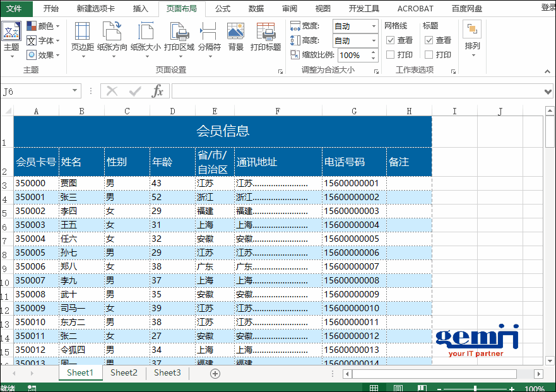Open the 颜色 theme colors dropdown
Screen dimensions: 556x392
[x=43, y=26]
